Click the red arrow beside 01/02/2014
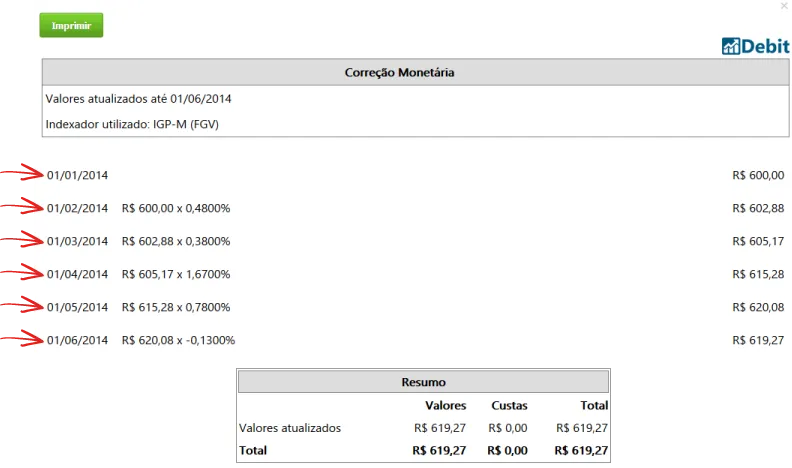The image size is (792, 468). [21, 208]
